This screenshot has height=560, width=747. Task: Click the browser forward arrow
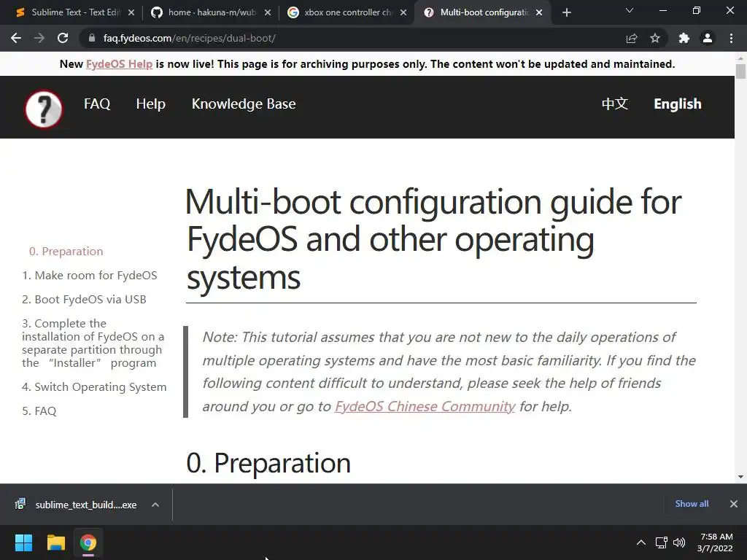pyautogui.click(x=39, y=38)
